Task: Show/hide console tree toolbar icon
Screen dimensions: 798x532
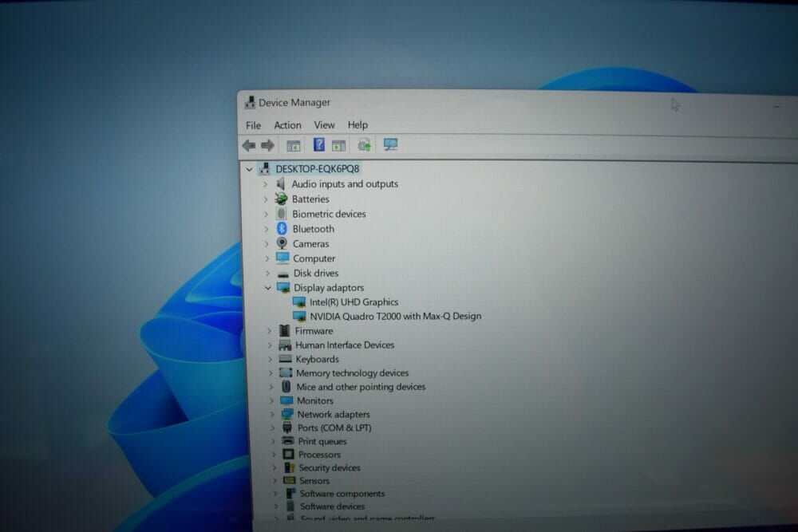Action: [293, 146]
